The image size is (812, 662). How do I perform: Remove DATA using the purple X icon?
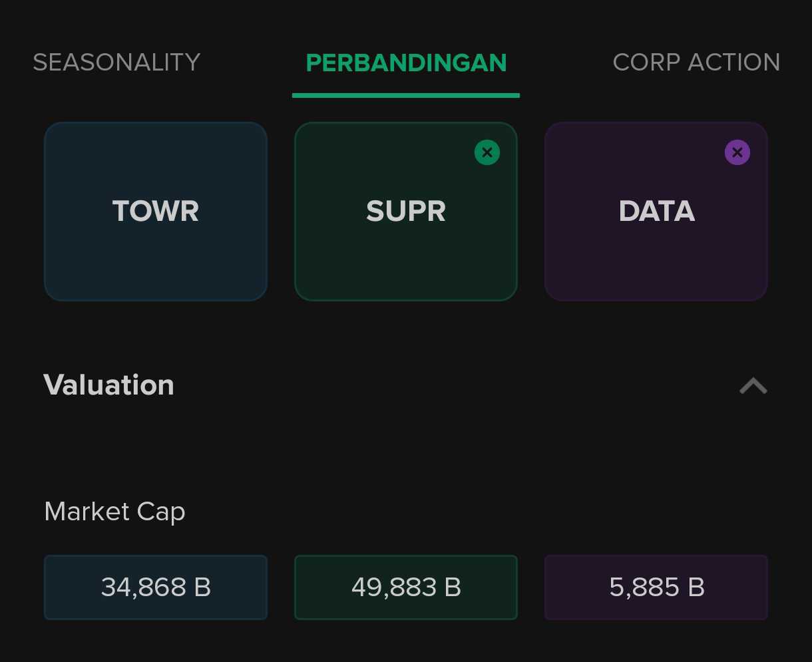(737, 152)
